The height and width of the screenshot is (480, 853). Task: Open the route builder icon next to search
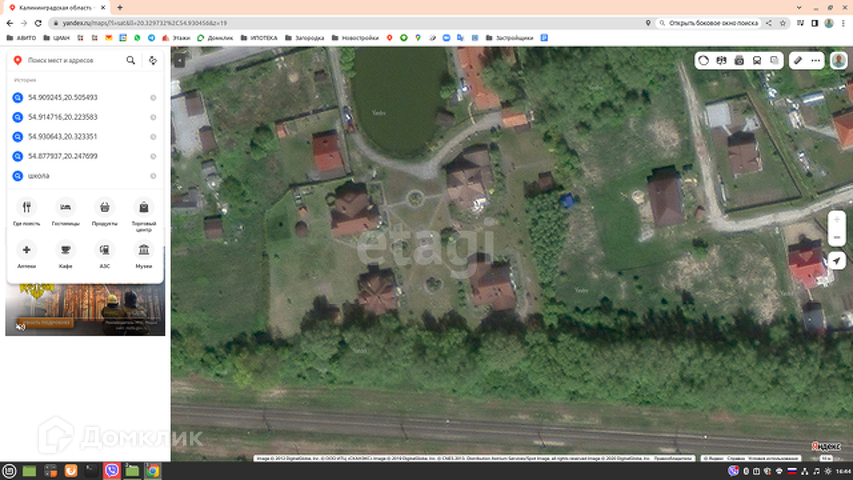(x=153, y=60)
